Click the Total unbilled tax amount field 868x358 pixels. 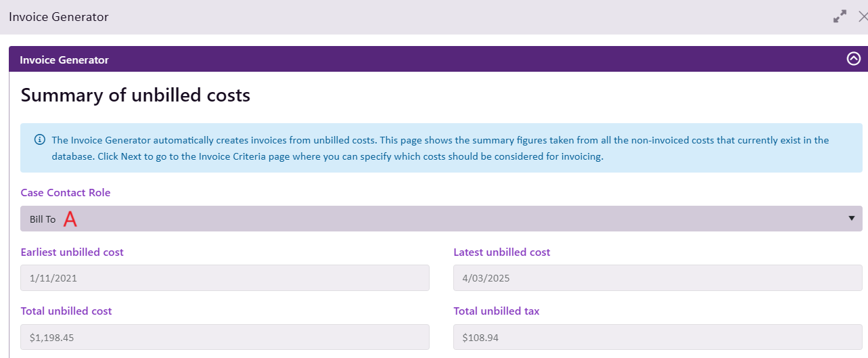pyautogui.click(x=657, y=337)
